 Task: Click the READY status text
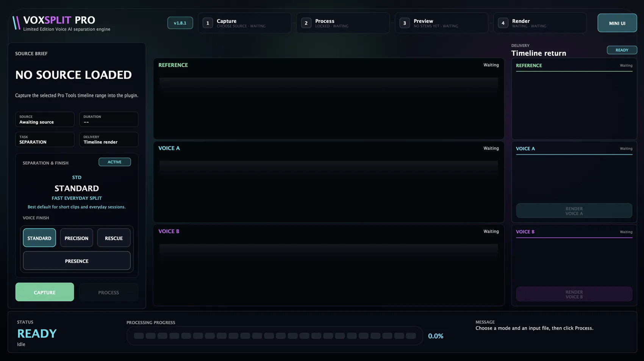(x=37, y=334)
